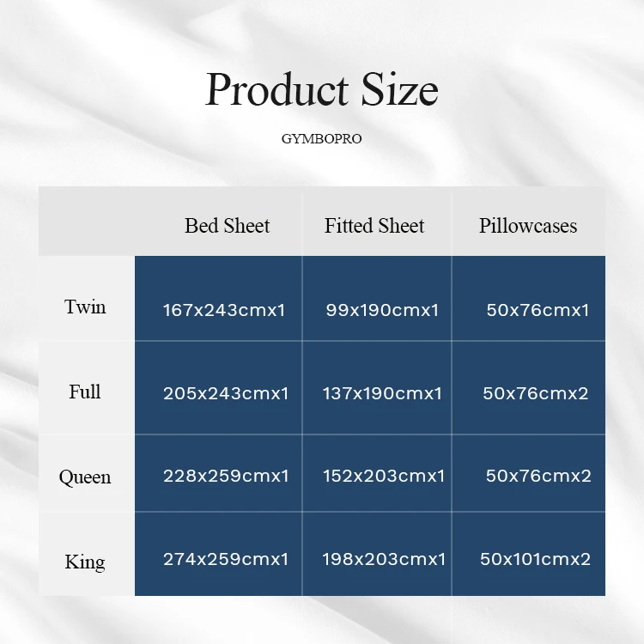Click King bed sheet size 274x259cmx1

226,559
